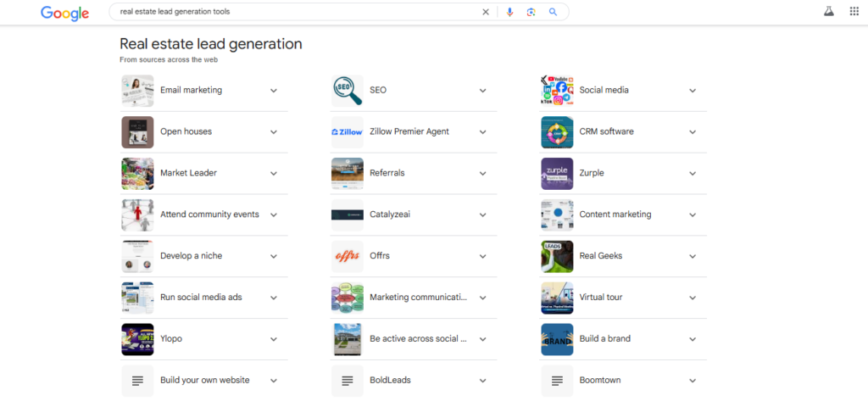This screenshot has width=868, height=401.
Task: Start voice search with the microphone icon
Action: click(x=509, y=12)
